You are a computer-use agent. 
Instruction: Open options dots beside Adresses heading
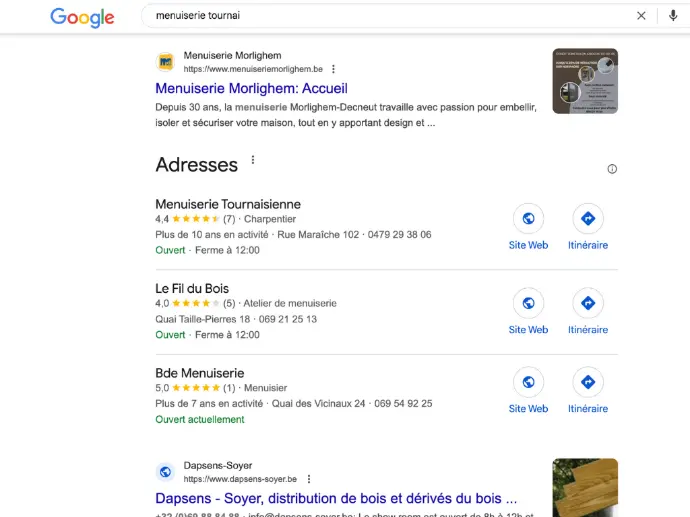(253, 160)
